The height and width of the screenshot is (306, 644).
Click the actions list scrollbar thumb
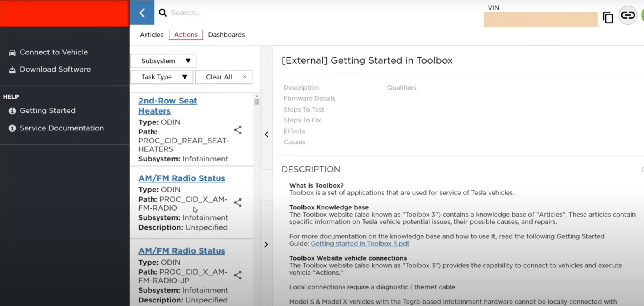click(257, 101)
